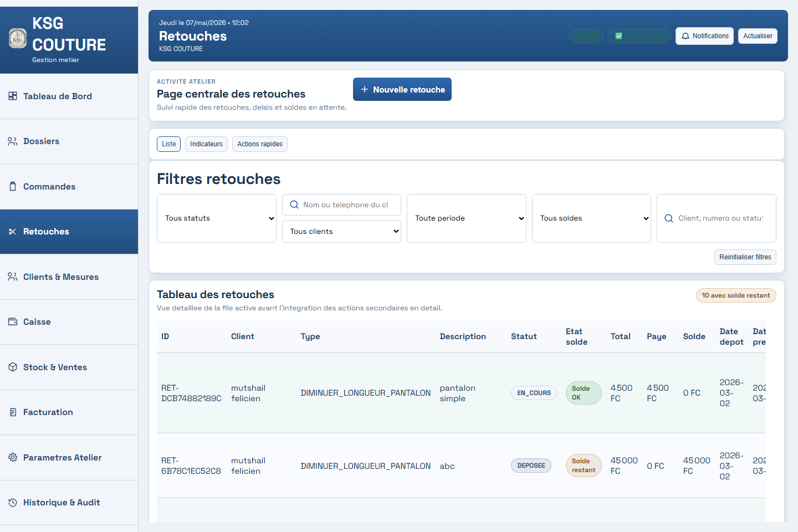The image size is (798, 532).
Task: Click the Total column header
Action: (x=621, y=336)
